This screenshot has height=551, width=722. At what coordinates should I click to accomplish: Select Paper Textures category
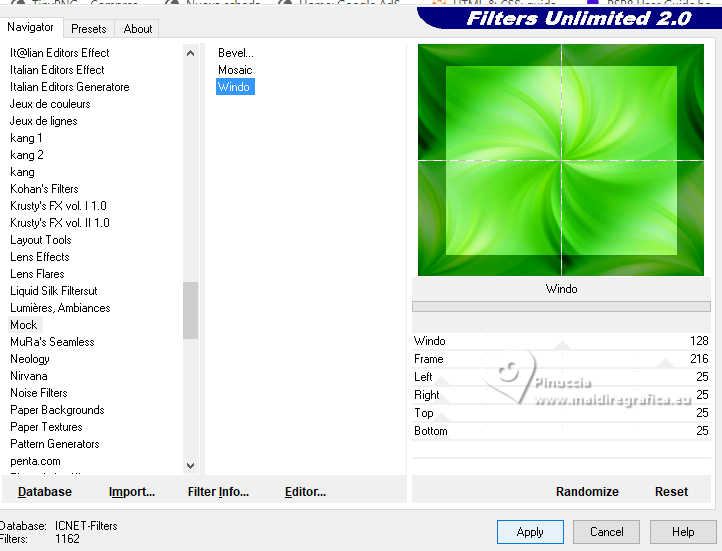coord(46,427)
